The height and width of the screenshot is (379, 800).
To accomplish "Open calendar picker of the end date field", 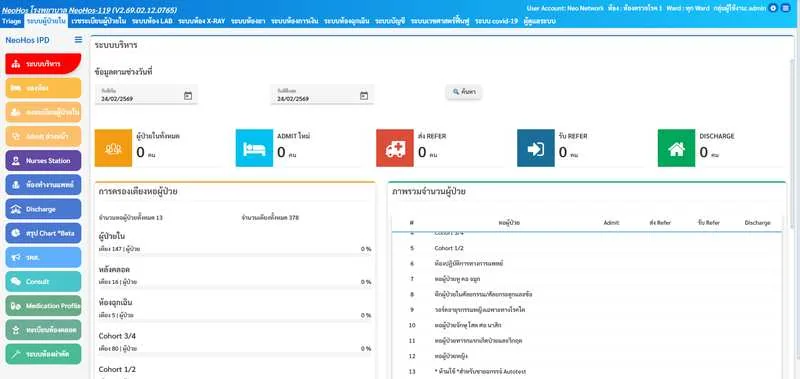I will 364,95.
